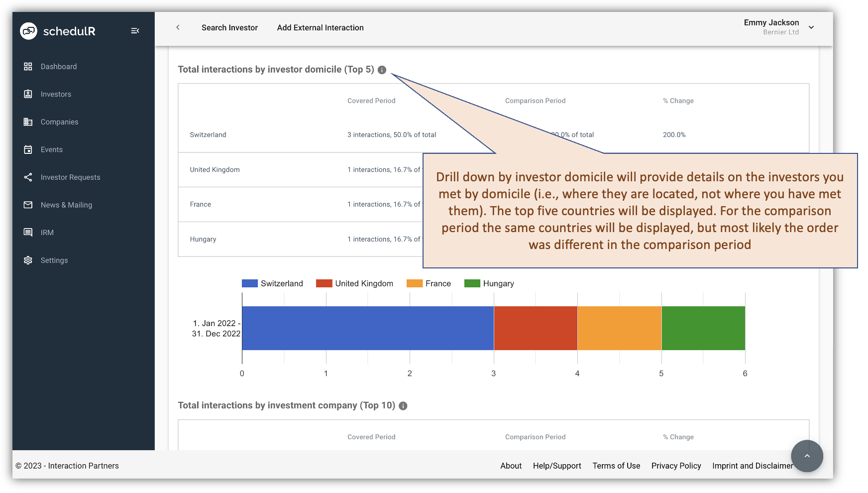Open the Emmy Jackson account dropdown

(811, 27)
